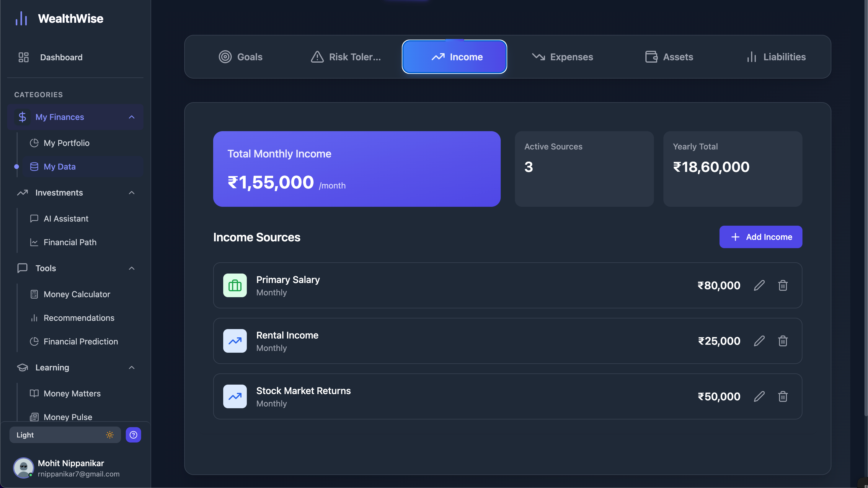868x488 pixels.
Task: Collapse the Tools section
Action: 132,268
